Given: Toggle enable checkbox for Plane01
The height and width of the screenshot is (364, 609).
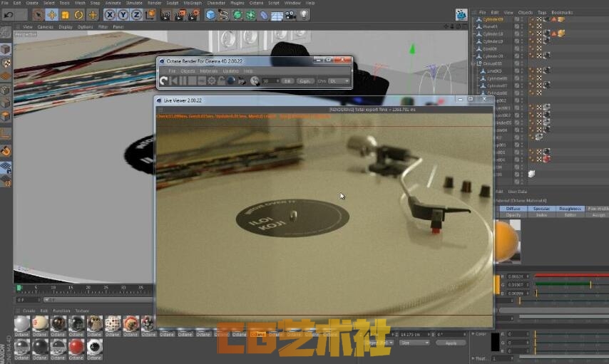Looking at the screenshot, I should pos(516,27).
